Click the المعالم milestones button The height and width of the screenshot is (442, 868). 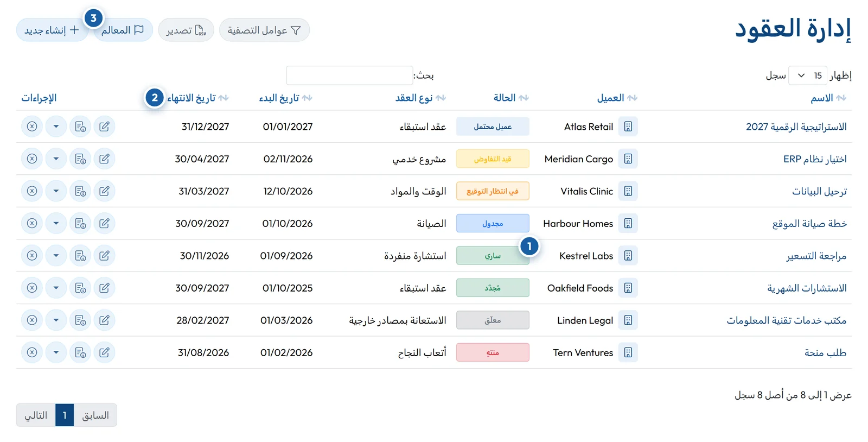click(x=123, y=30)
